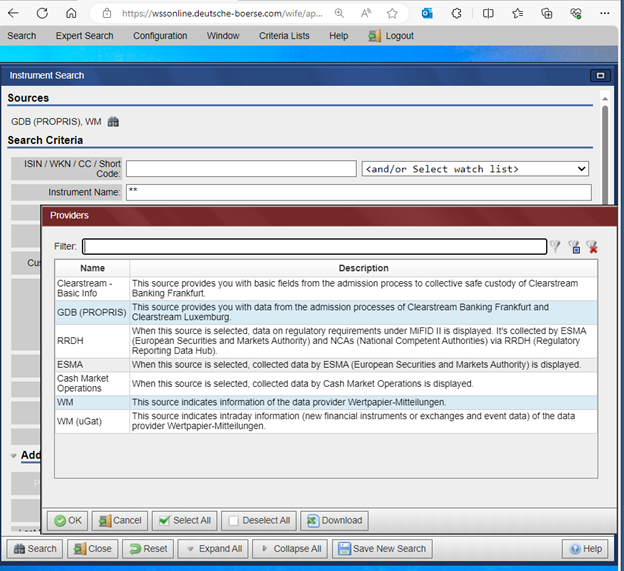Click Collapse All button
624x571 pixels.
pyautogui.click(x=290, y=549)
